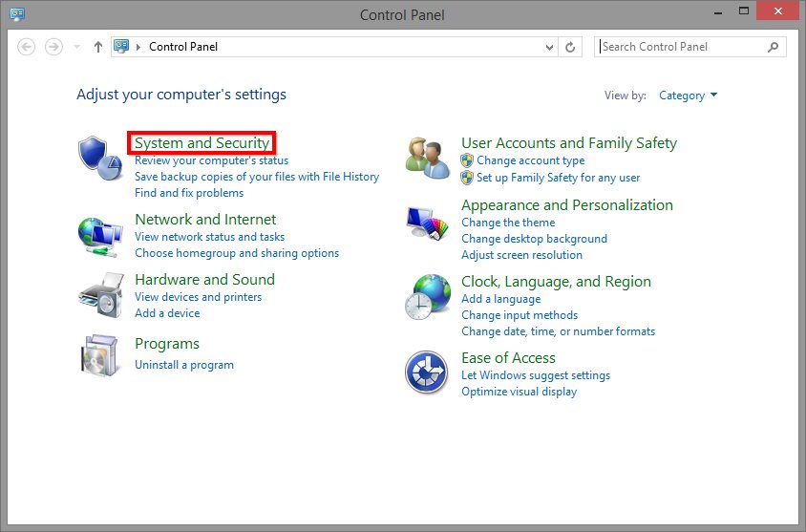The image size is (806, 532).
Task: Maximize the Control Panel window
Action: click(x=743, y=11)
